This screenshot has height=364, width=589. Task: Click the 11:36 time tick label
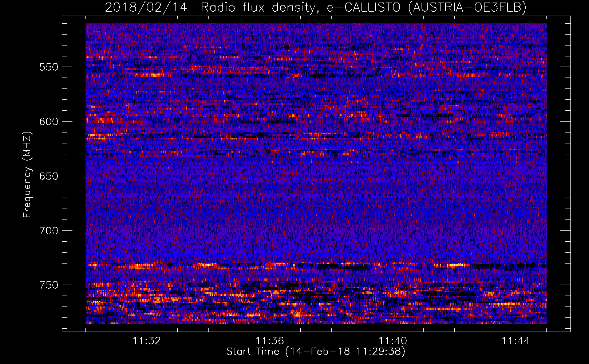[x=270, y=341]
